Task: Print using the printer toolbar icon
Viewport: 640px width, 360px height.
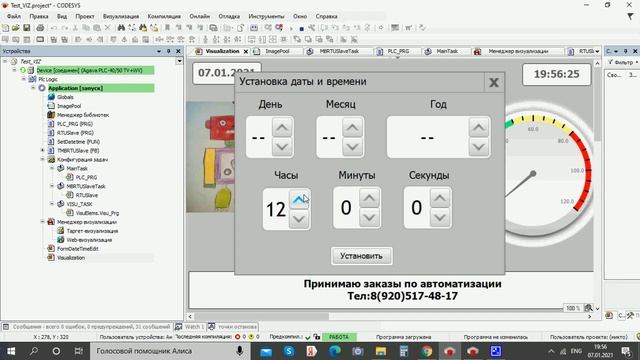Action: [40, 28]
